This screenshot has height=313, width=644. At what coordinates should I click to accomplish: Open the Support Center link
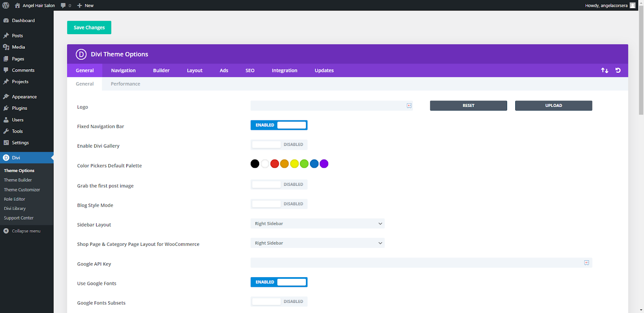tap(19, 218)
